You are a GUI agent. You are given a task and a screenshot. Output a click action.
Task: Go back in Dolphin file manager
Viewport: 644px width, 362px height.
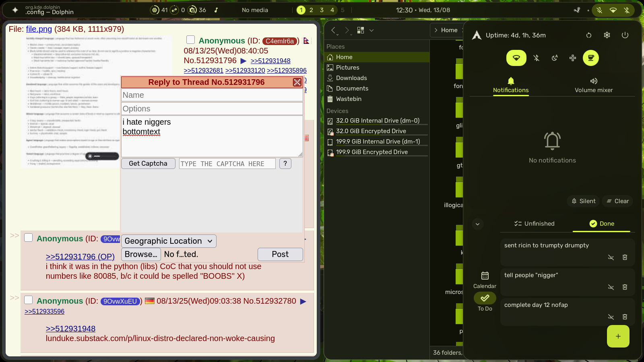point(333,30)
